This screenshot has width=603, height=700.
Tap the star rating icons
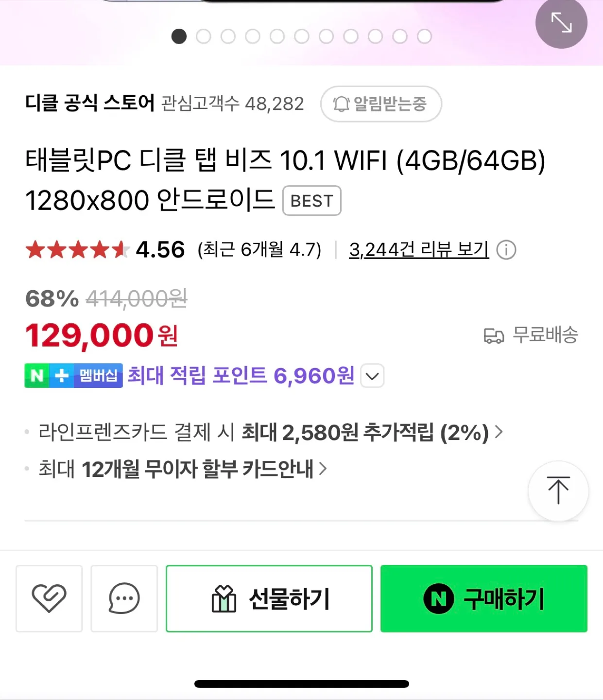[x=77, y=250]
